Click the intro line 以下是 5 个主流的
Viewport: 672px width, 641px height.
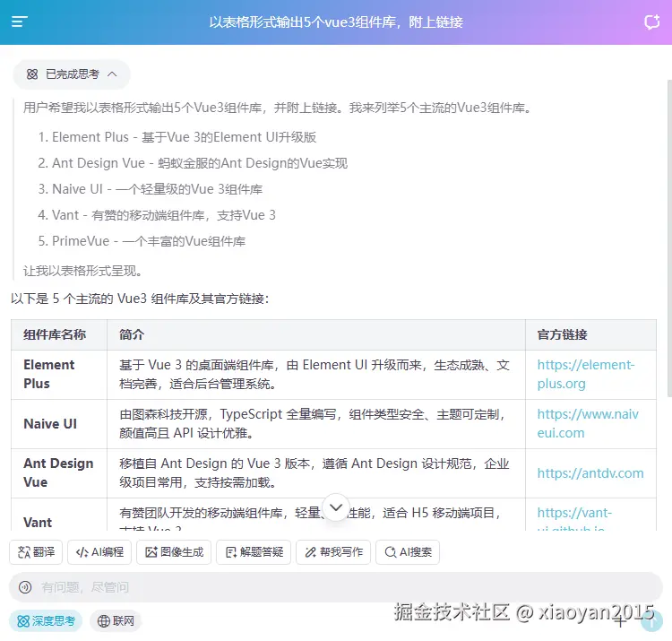click(x=140, y=299)
